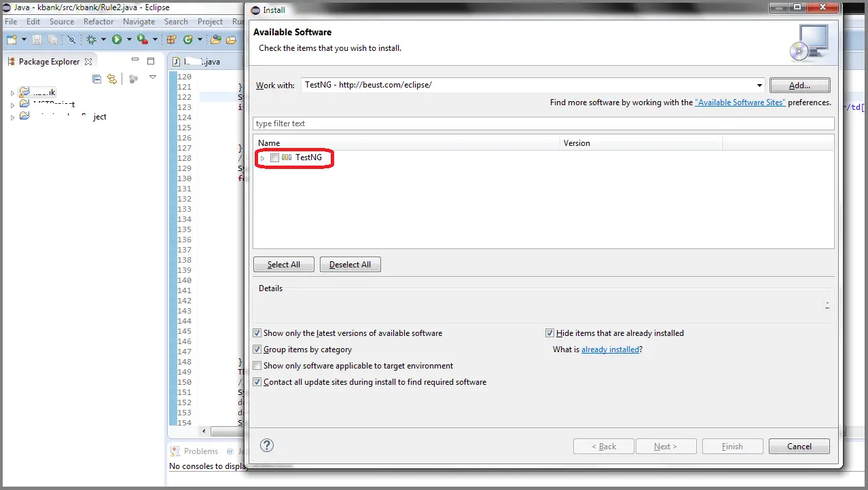The height and width of the screenshot is (490, 868).
Task: Click the Help question mark icon
Action: (267, 445)
